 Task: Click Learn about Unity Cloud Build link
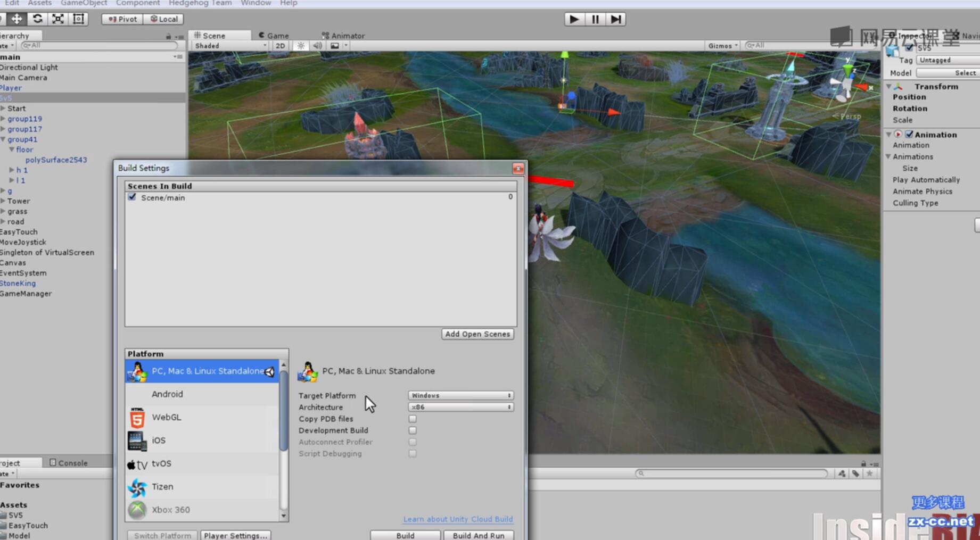click(458, 519)
